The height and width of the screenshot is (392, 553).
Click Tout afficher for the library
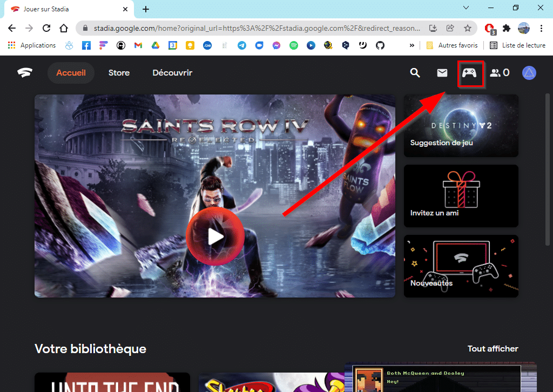click(493, 349)
